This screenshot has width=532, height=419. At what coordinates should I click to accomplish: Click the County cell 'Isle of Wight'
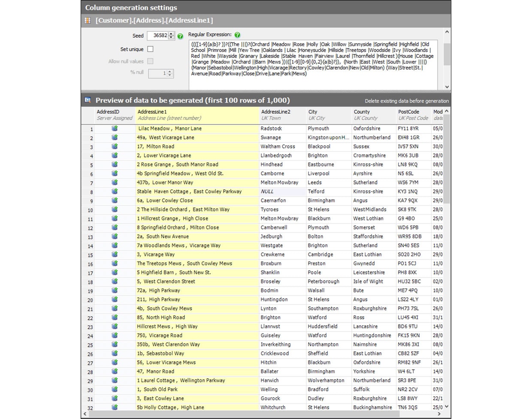tap(374, 281)
